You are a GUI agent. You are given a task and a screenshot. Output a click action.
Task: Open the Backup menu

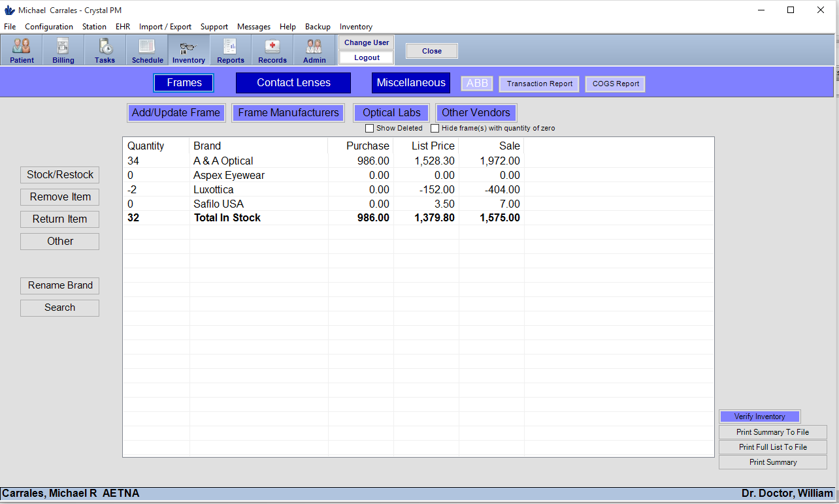tap(318, 27)
